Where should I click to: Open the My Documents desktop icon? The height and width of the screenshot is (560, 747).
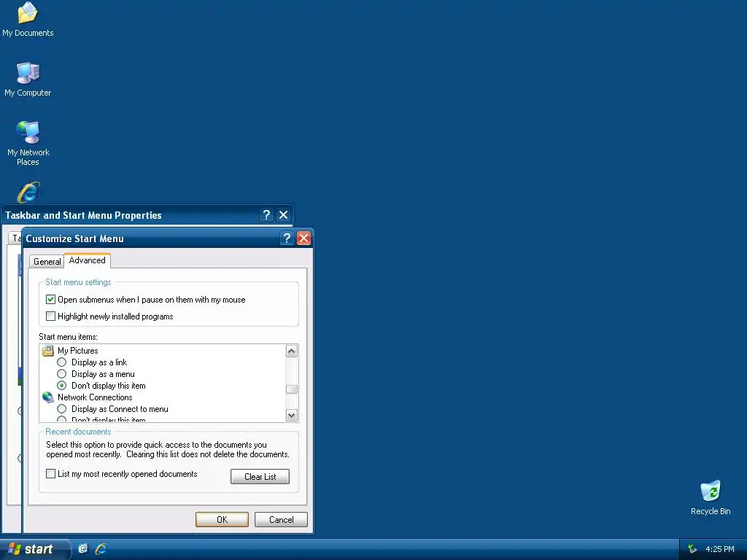pos(28,19)
